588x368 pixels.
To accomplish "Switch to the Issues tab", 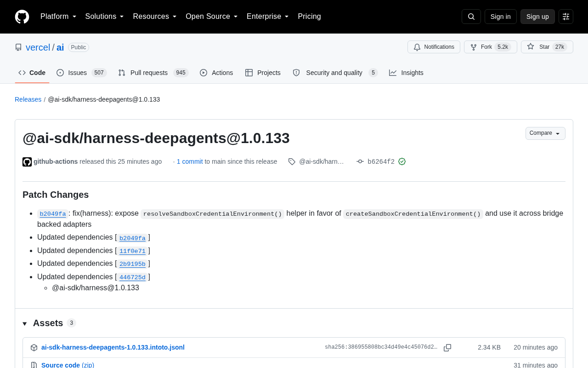I will (82, 73).
